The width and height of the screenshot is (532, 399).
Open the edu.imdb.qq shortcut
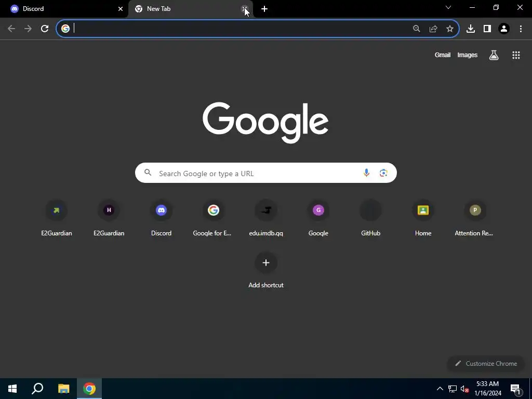(x=266, y=218)
